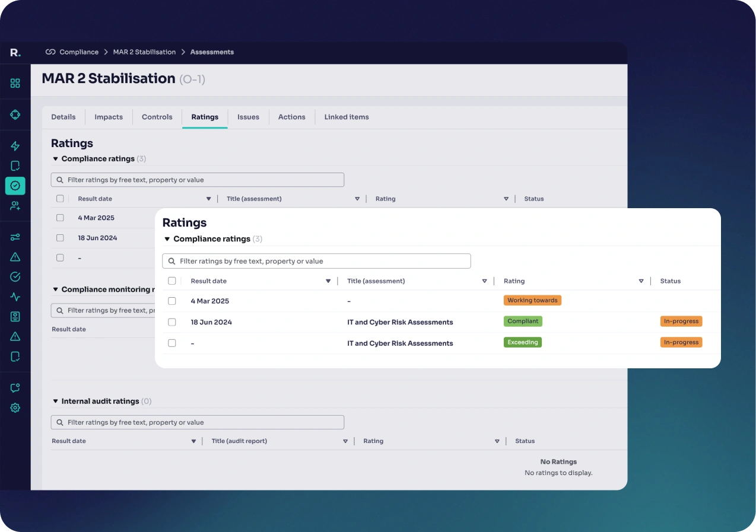Click the lightning bolt icon in the sidebar

pyautogui.click(x=15, y=146)
